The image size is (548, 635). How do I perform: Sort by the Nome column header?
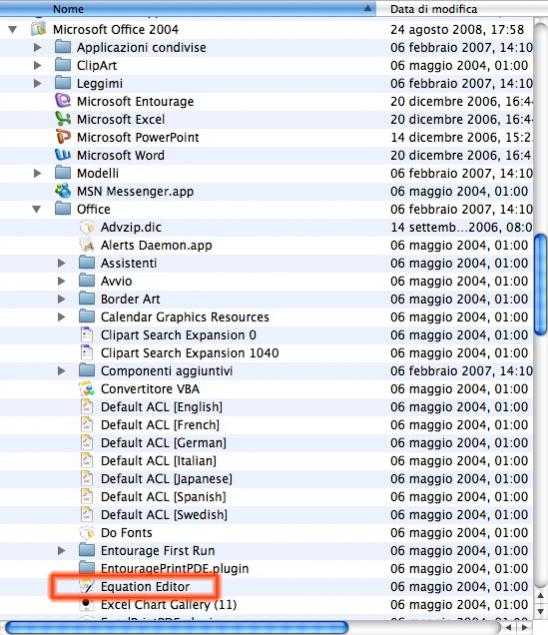(x=188, y=8)
